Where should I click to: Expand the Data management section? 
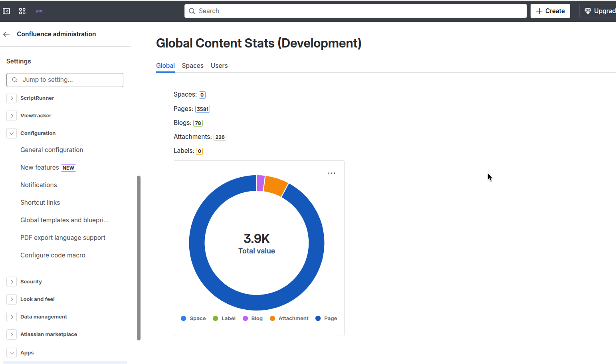pos(12,317)
